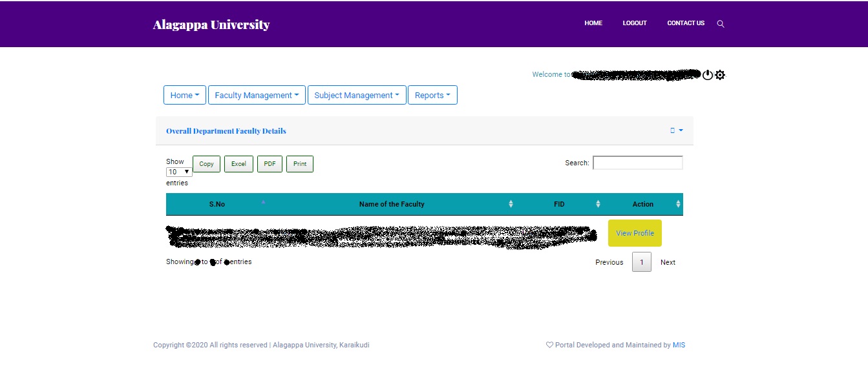
Task: Go to HOME in top navigation
Action: coord(593,23)
